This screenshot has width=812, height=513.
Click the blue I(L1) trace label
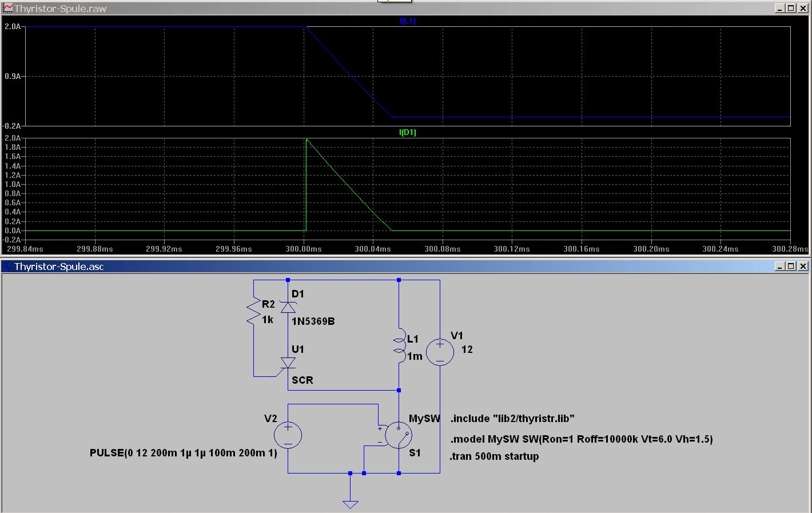pos(407,21)
